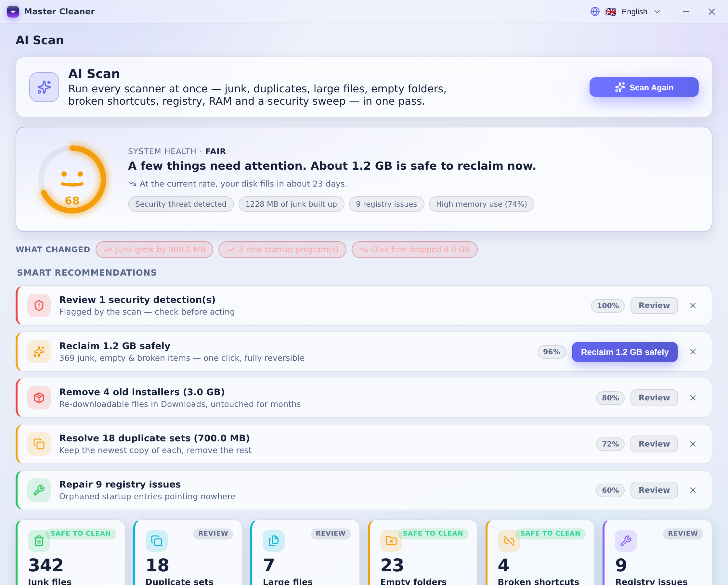This screenshot has width=728, height=585.
Task: Click the Registry issues card wrench icon
Action: (626, 541)
